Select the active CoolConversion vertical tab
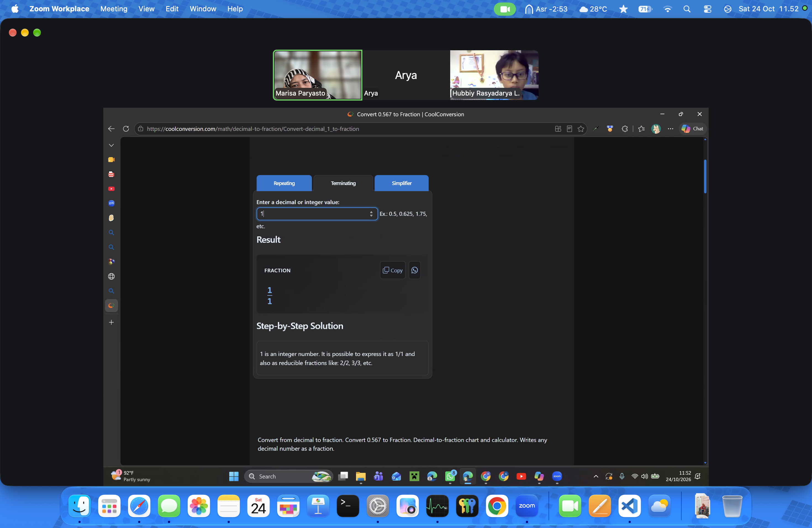Image resolution: width=812 pixels, height=528 pixels. (x=111, y=306)
